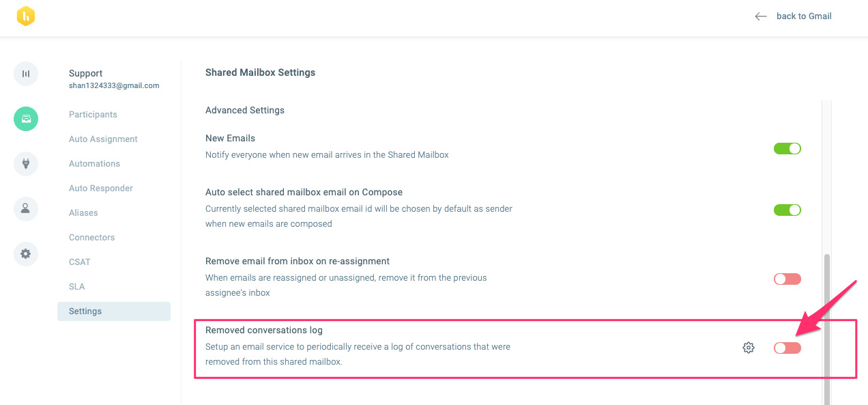Viewport: 868px width, 405px height.
Task: Disable the New Emails notification toggle
Action: [787, 148]
